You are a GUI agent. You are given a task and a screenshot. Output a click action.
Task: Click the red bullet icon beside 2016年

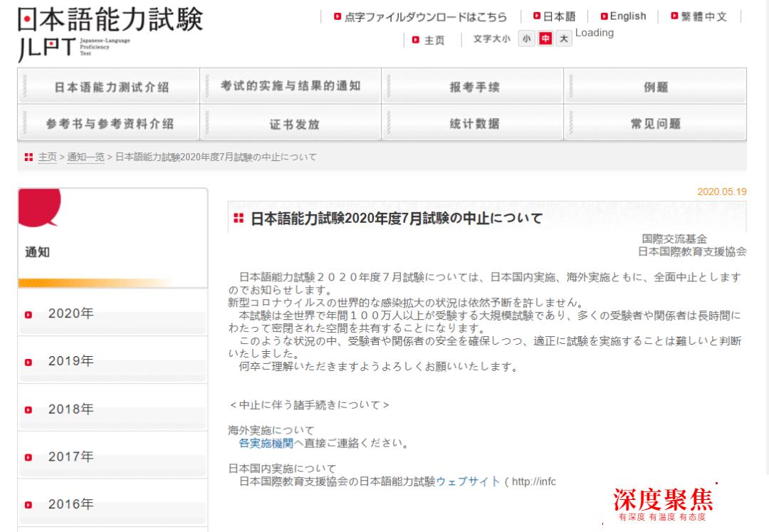tap(28, 505)
